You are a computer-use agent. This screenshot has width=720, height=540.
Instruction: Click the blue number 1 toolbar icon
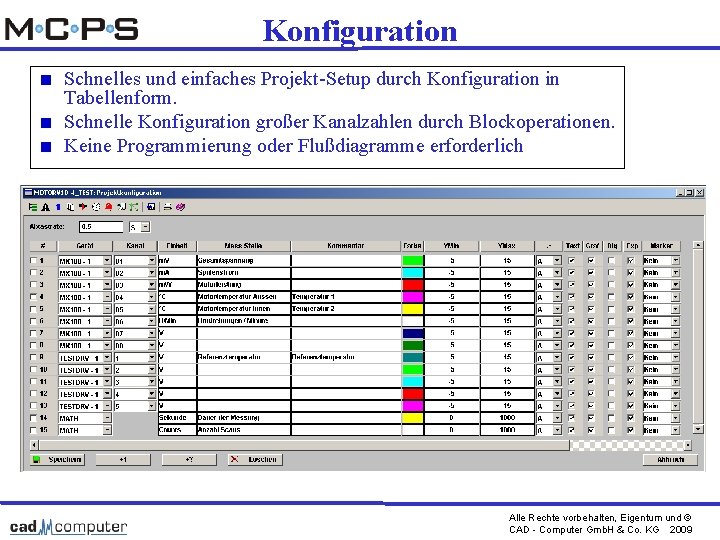point(58,207)
